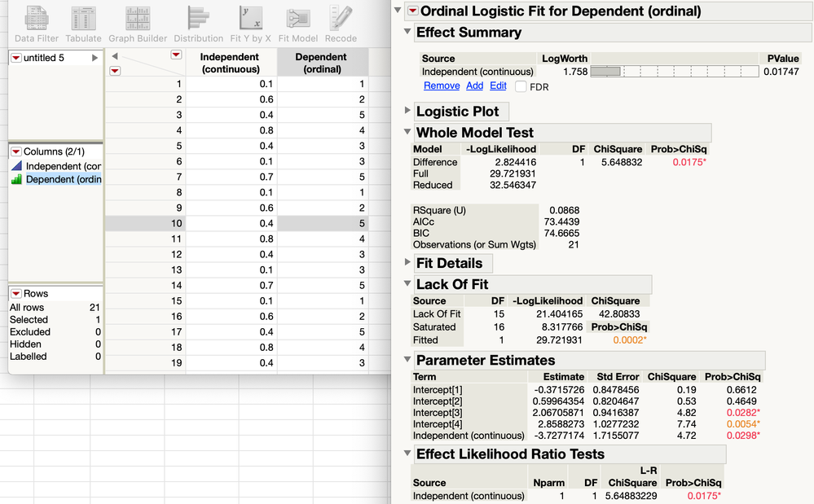The height and width of the screenshot is (504, 814).
Task: Click the Selected row count in Rows panel
Action: (98, 320)
